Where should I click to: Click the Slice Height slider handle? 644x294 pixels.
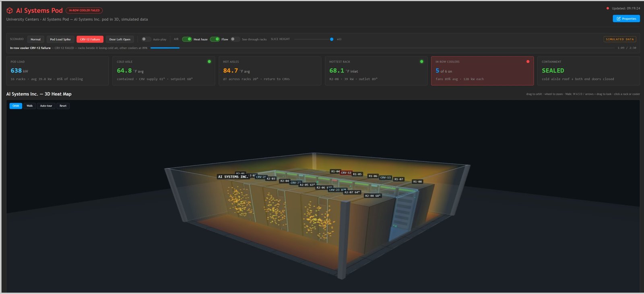click(x=332, y=39)
